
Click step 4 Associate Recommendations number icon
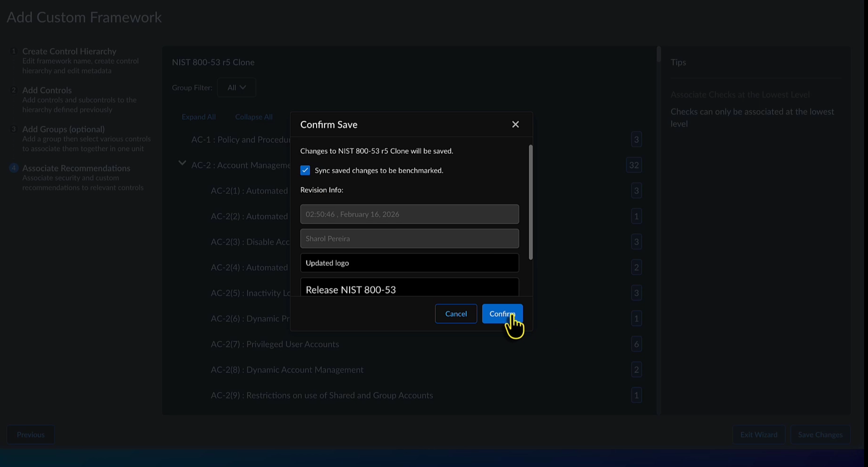click(x=13, y=168)
